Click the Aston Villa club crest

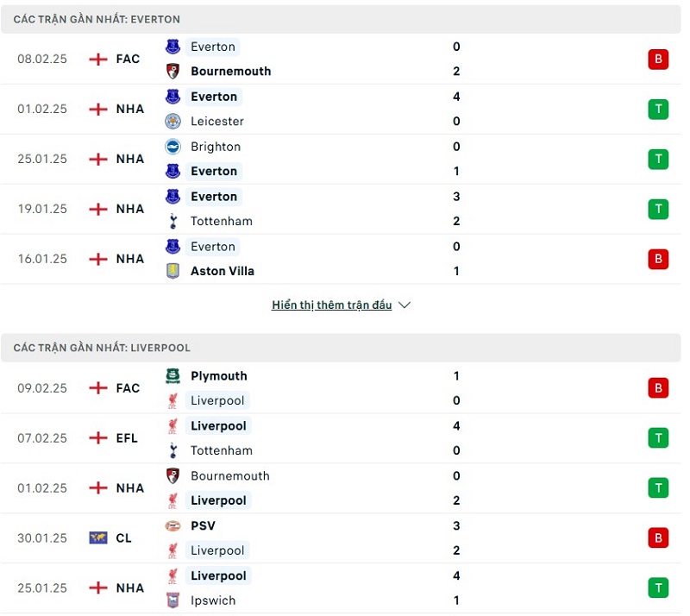pyautogui.click(x=172, y=271)
